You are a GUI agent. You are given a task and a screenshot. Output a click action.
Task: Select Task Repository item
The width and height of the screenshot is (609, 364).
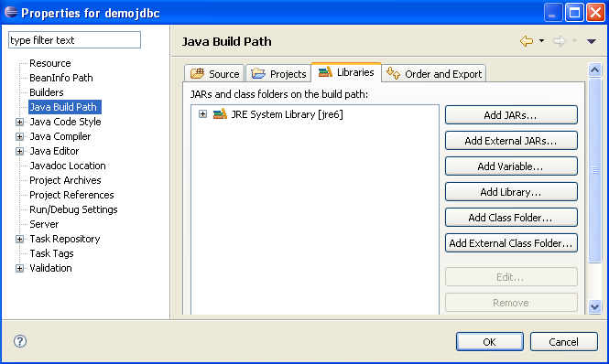click(65, 239)
